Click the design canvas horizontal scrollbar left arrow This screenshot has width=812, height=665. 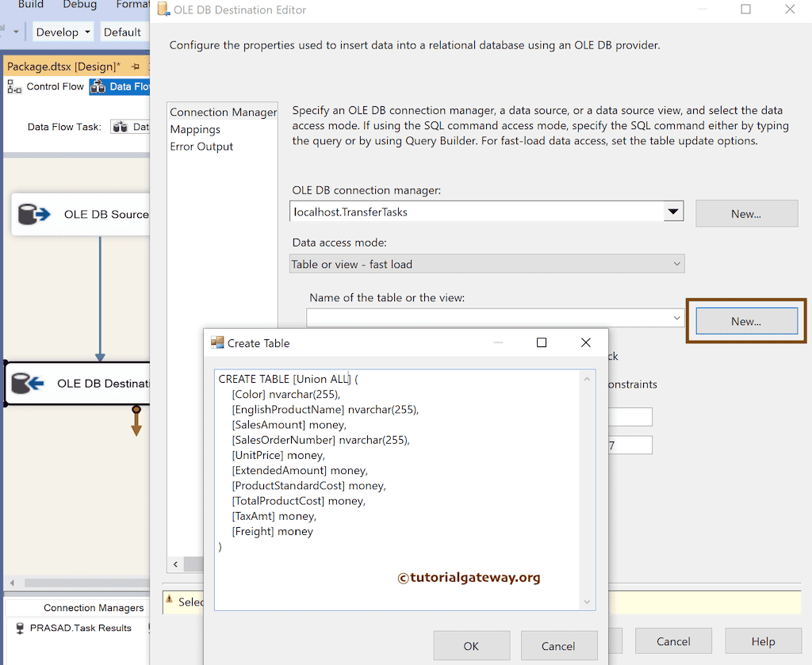click(12, 583)
